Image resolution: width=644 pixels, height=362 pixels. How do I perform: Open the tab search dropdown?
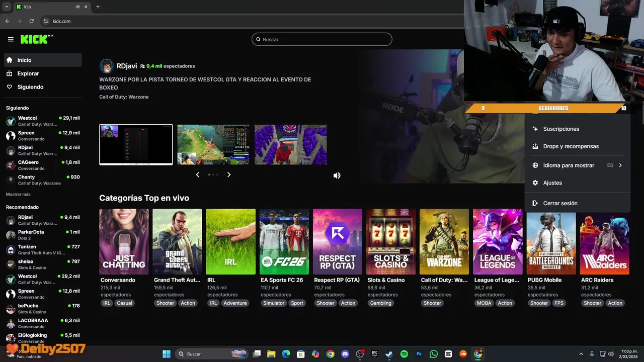pyautogui.click(x=6, y=7)
